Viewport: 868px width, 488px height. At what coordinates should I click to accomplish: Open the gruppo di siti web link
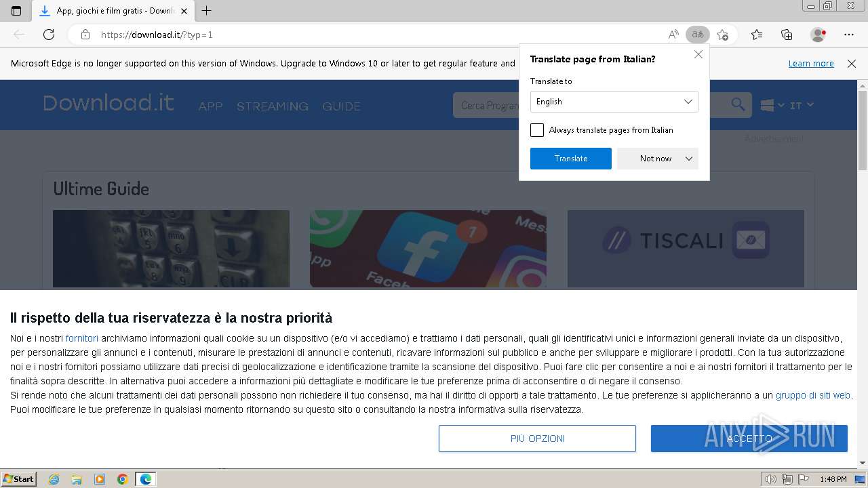813,395
